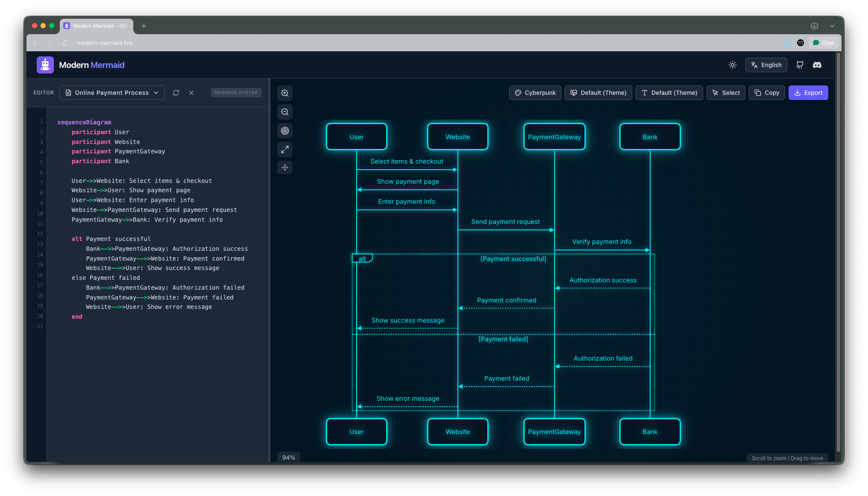868x496 pixels.
Task: Open the background Default (Theme) selector
Action: click(598, 93)
